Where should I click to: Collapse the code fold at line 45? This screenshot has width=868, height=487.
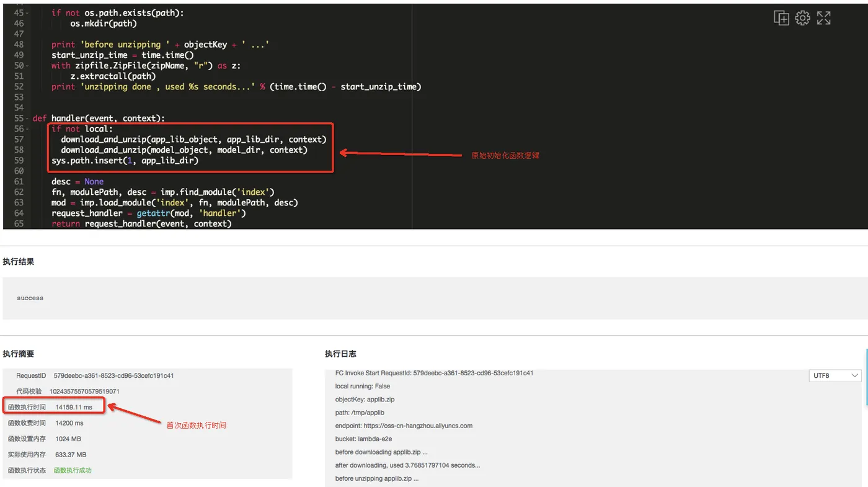click(x=27, y=13)
